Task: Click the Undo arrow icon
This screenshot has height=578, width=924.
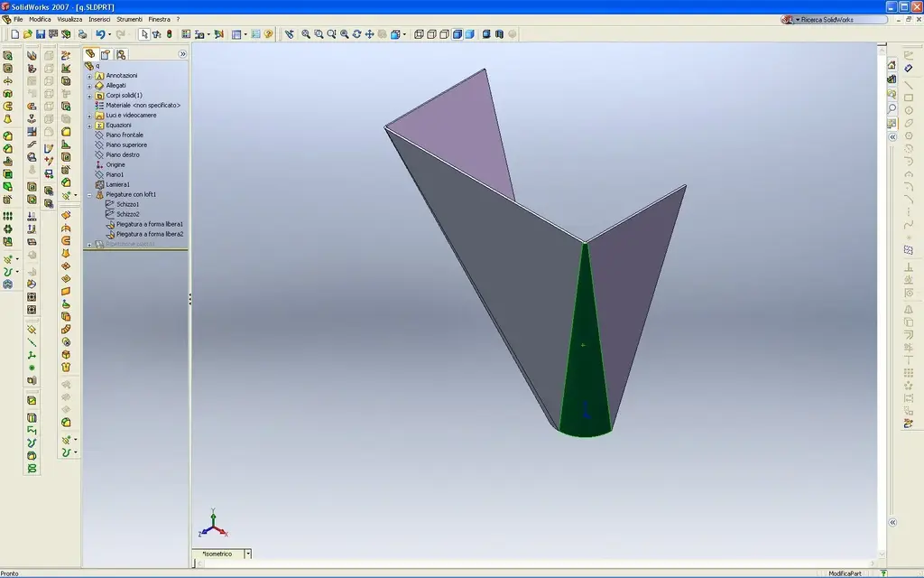Action: click(x=100, y=35)
